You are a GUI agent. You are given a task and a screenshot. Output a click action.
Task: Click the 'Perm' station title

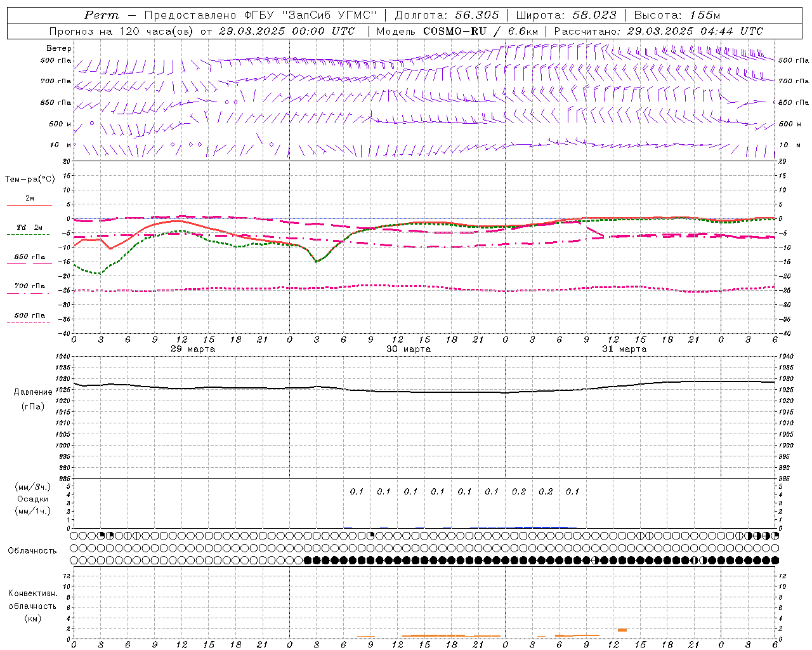[x=101, y=15]
